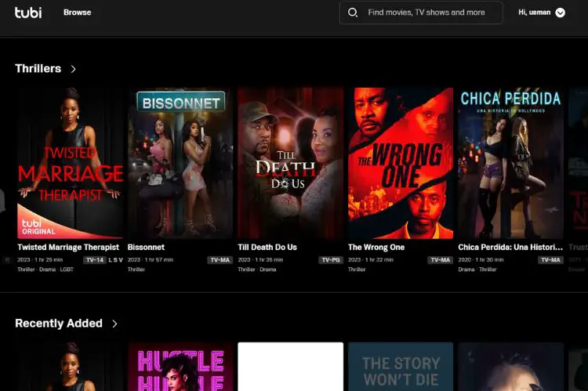The width and height of the screenshot is (588, 391).
Task: Click the Drama · Thriller genre under Chica Perdida
Action: [x=477, y=270]
